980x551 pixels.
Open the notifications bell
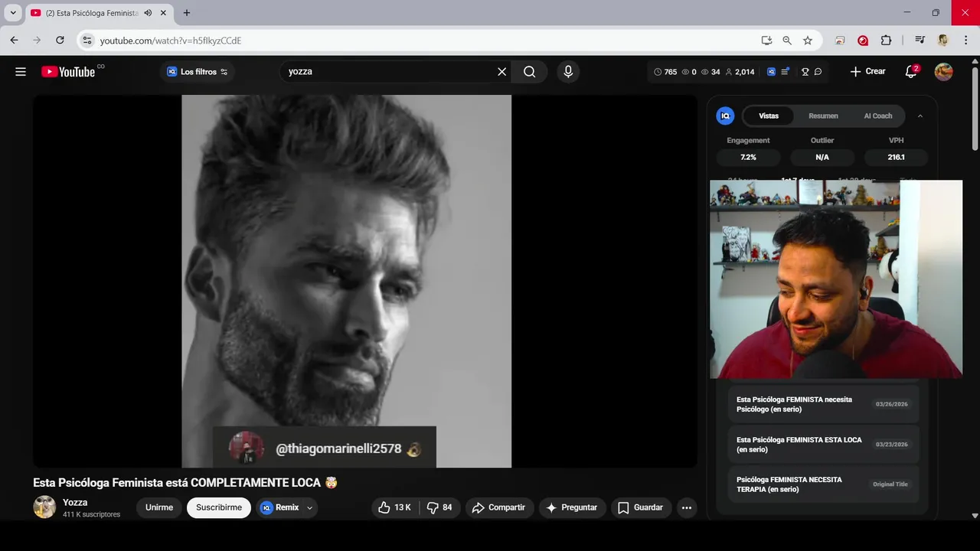[x=911, y=71]
